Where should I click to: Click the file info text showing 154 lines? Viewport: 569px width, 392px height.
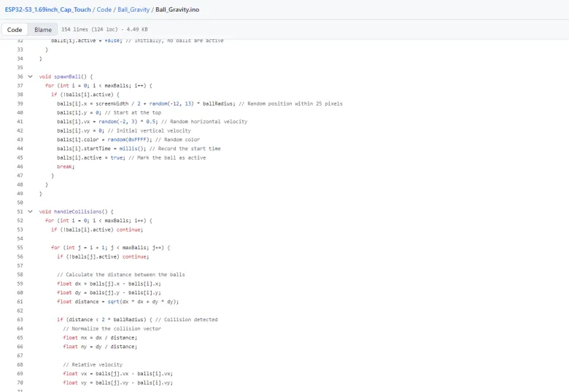coord(94,30)
